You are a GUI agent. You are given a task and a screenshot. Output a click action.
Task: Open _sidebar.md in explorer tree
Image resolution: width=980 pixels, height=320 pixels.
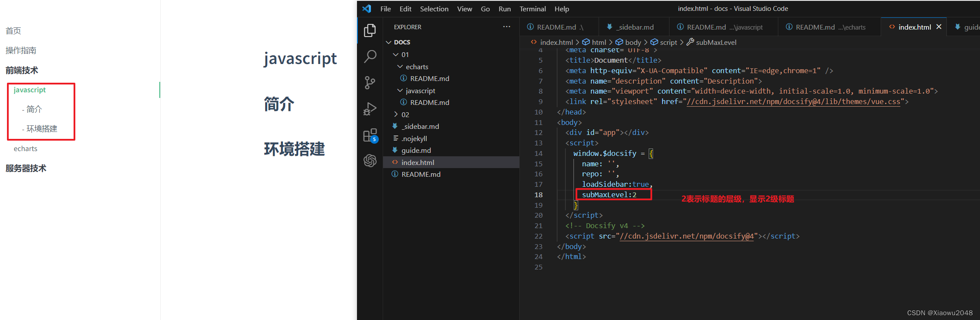[x=451, y=126]
